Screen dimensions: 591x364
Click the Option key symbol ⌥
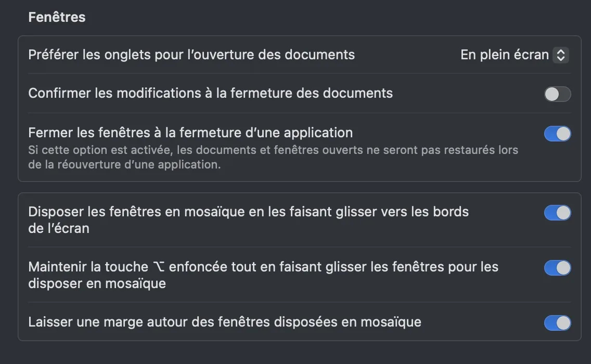click(x=158, y=267)
